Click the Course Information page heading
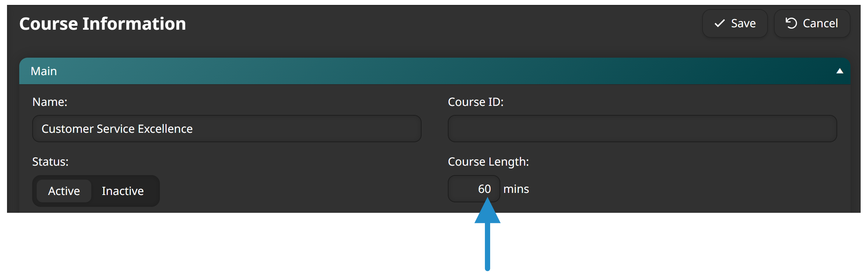The width and height of the screenshot is (868, 275). tap(103, 24)
